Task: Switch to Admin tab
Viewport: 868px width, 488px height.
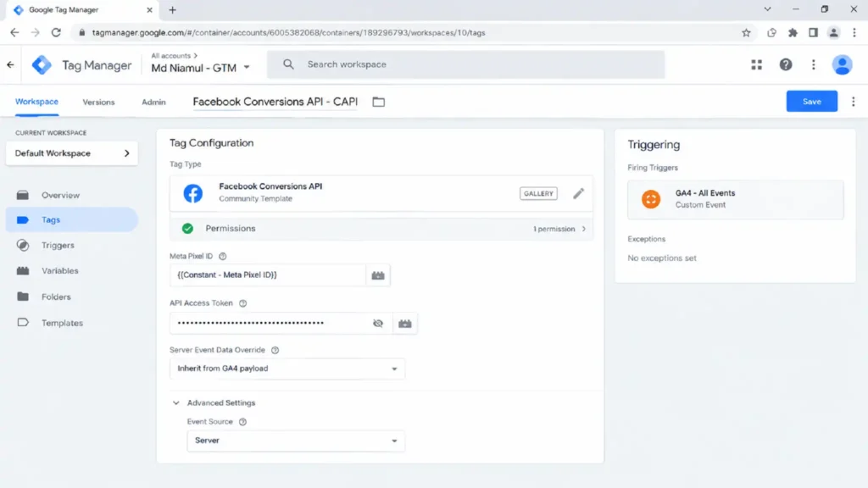Action: coord(153,102)
